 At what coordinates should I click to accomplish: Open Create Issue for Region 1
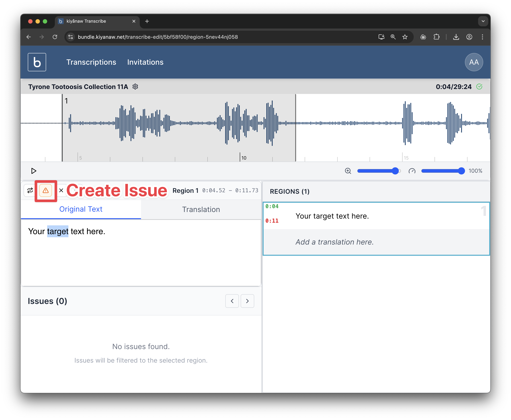(x=46, y=191)
